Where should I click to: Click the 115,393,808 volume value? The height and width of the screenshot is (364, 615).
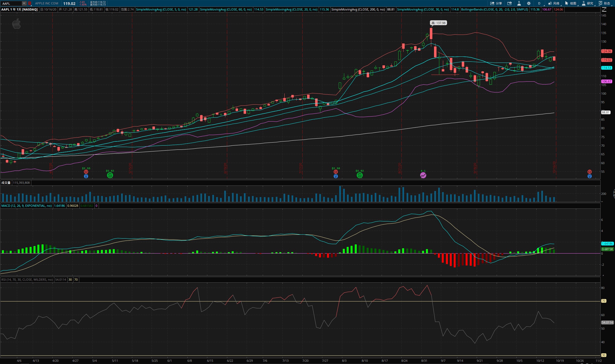coord(21,183)
